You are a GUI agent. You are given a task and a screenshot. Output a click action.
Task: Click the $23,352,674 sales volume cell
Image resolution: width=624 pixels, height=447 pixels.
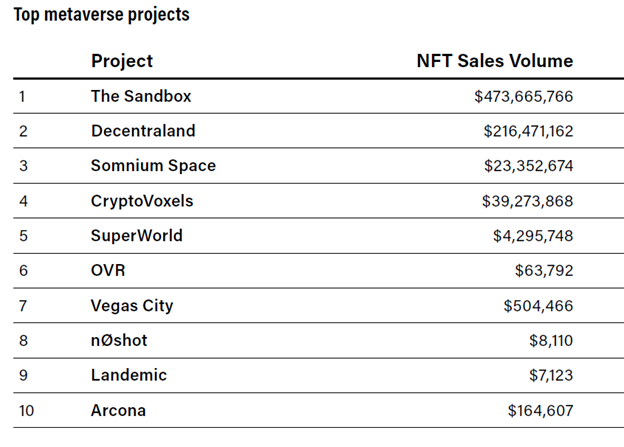coord(530,166)
